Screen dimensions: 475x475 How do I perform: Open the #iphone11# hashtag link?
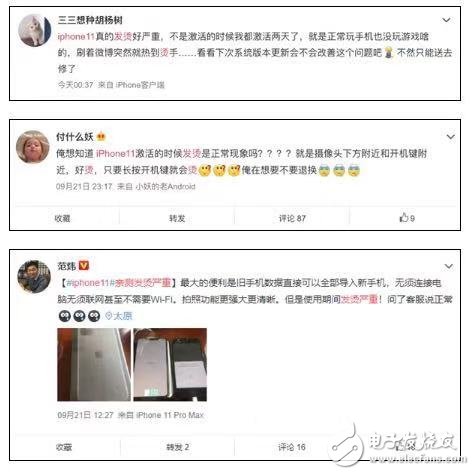tap(88, 283)
